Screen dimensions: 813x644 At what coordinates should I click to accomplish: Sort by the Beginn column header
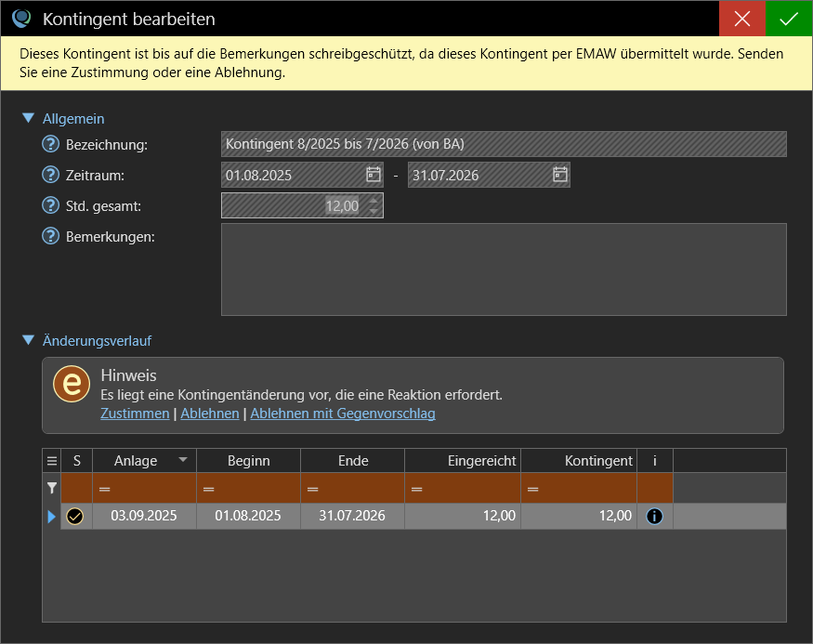coord(249,460)
